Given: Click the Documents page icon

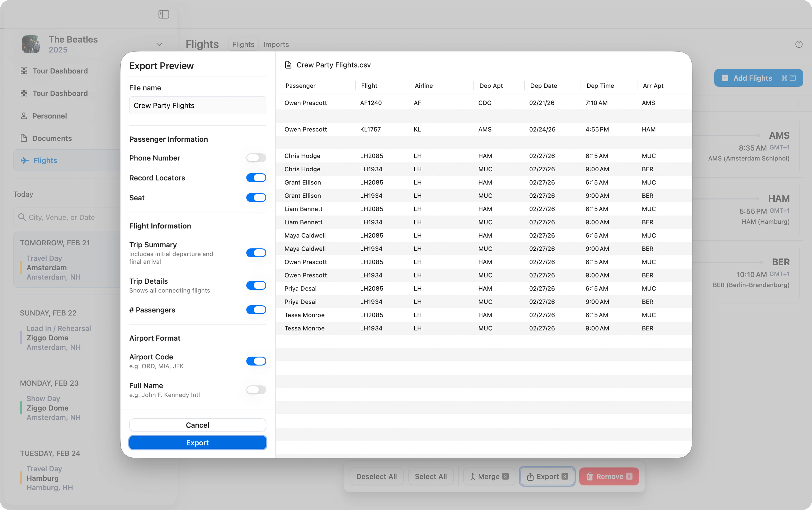Looking at the screenshot, I should [x=24, y=138].
